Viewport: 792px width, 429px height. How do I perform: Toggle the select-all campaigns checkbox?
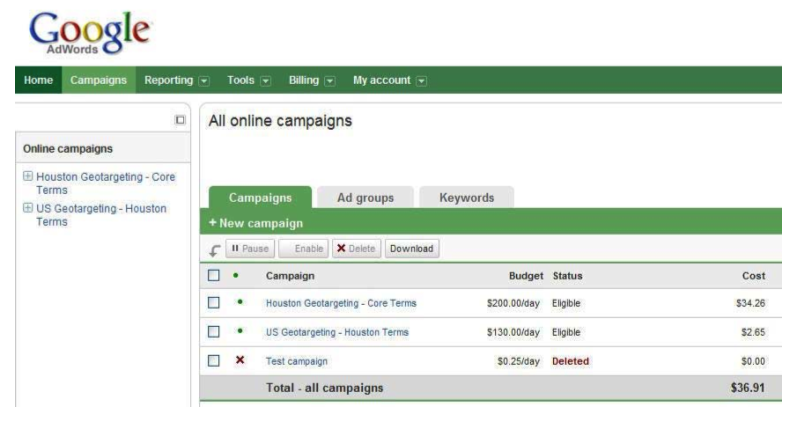pyautogui.click(x=214, y=275)
